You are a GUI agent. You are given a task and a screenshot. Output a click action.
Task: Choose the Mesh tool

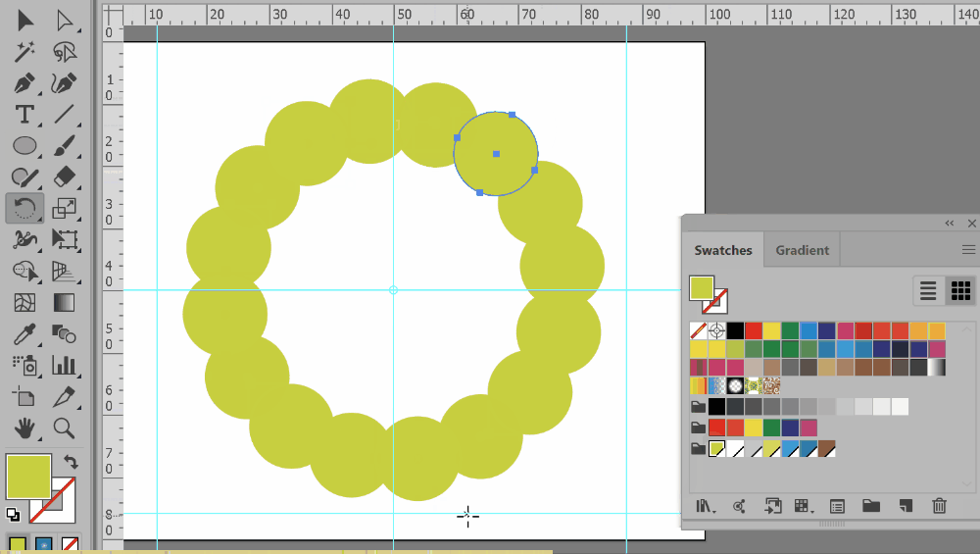[24, 303]
